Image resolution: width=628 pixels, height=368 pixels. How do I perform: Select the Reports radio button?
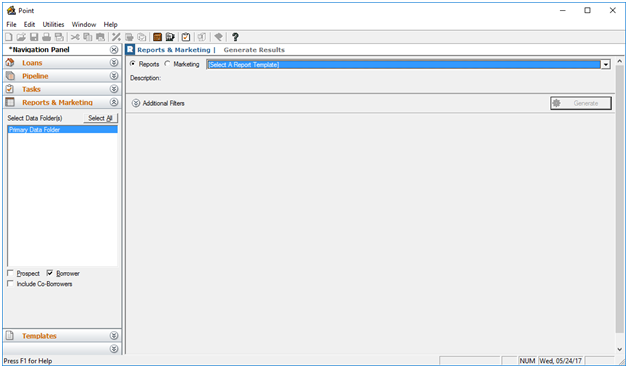133,64
